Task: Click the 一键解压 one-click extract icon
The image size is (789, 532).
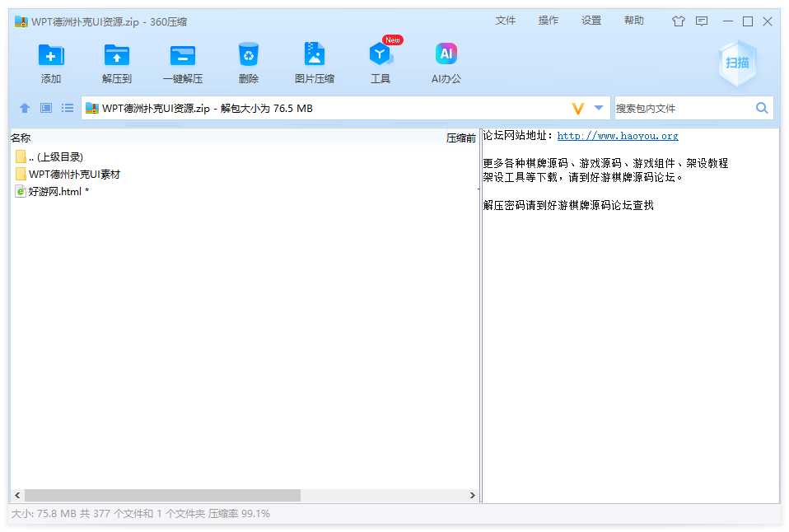Action: pyautogui.click(x=183, y=55)
